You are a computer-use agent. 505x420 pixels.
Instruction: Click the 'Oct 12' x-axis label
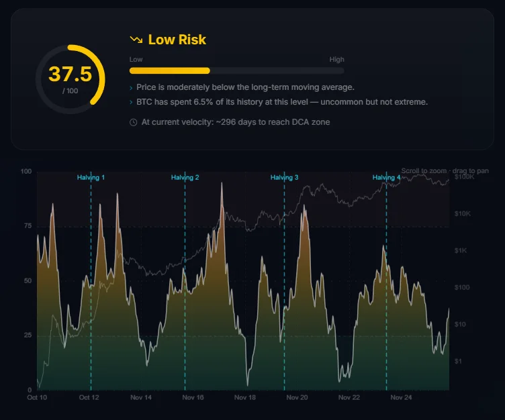pyautogui.click(x=89, y=397)
